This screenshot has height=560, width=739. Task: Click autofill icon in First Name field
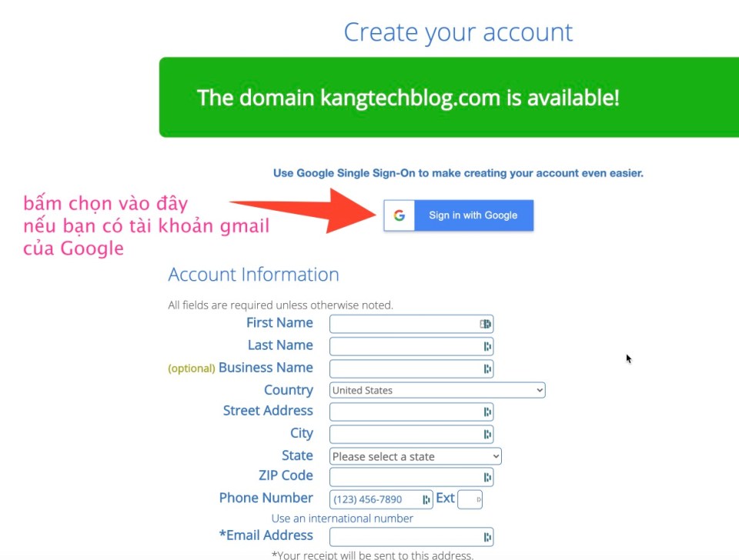tap(486, 324)
